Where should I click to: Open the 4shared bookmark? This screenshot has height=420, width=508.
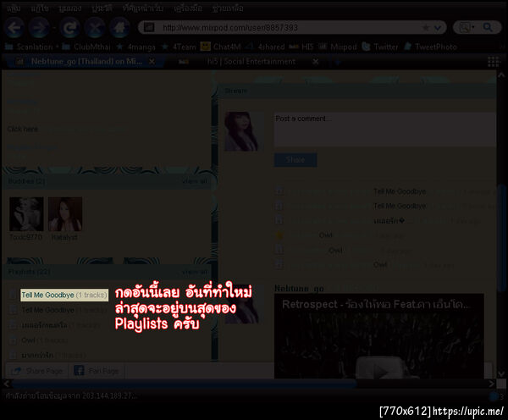tap(265, 47)
